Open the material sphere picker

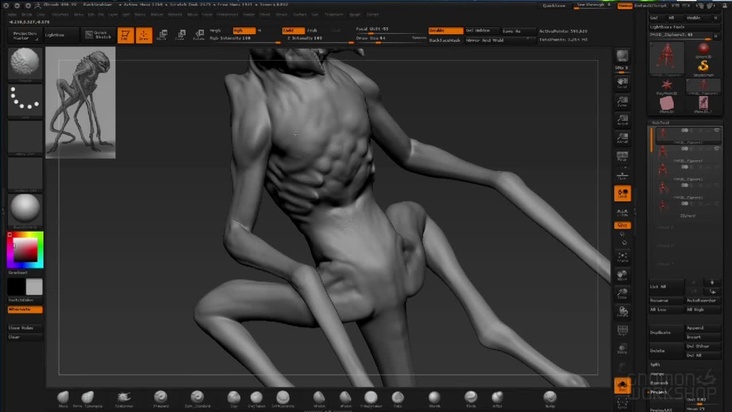pos(25,210)
